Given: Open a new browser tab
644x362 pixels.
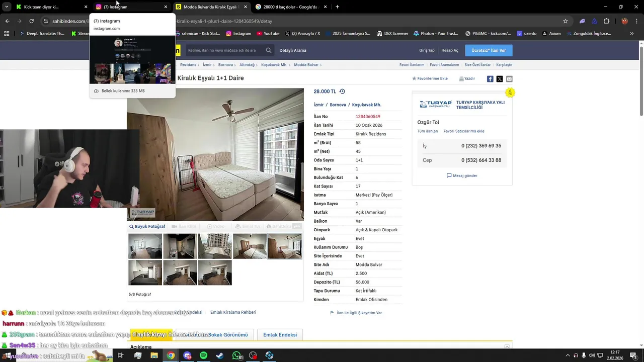Looking at the screenshot, I should click(x=337, y=7).
